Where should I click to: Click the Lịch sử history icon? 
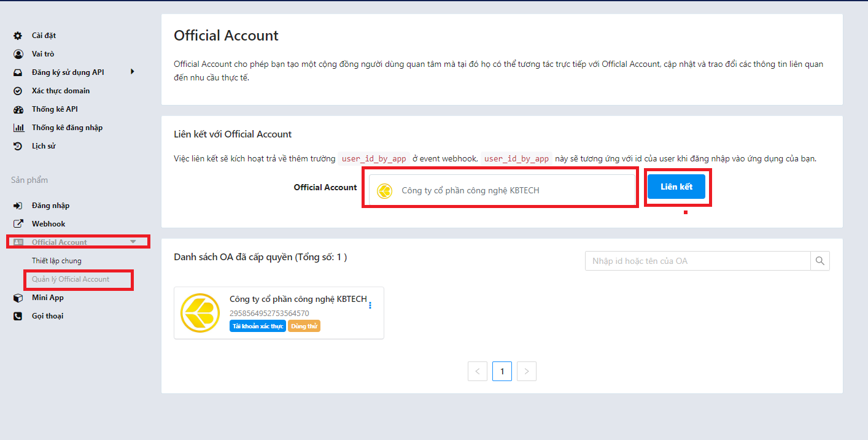pos(18,146)
